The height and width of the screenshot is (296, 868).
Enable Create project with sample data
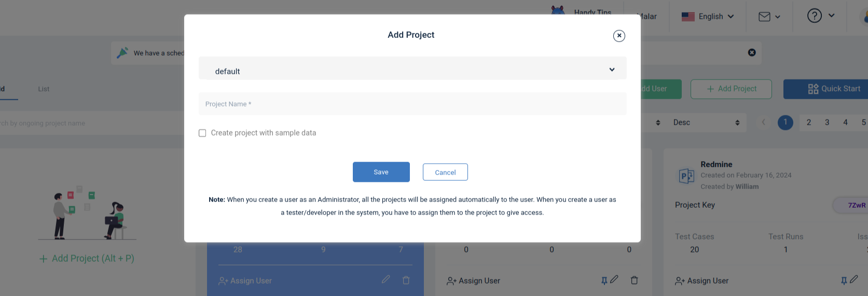(202, 133)
